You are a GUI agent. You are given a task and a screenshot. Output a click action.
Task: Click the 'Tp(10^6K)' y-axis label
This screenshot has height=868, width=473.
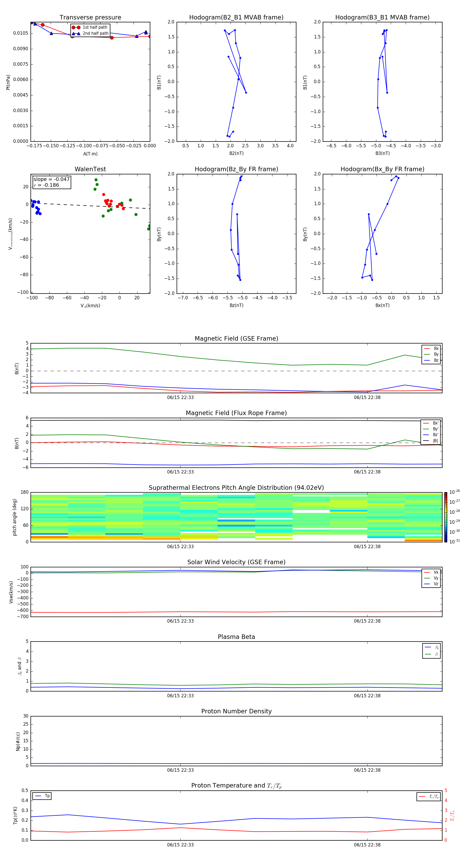(15, 815)
